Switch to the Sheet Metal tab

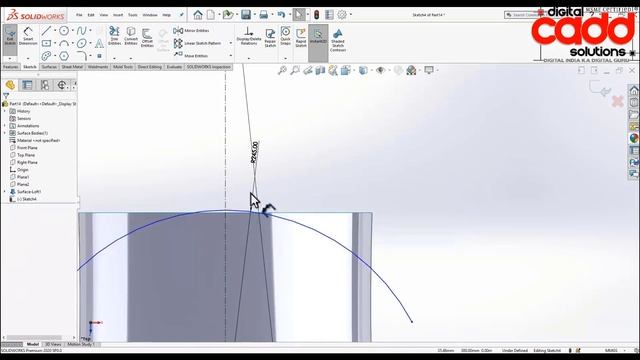coord(72,67)
